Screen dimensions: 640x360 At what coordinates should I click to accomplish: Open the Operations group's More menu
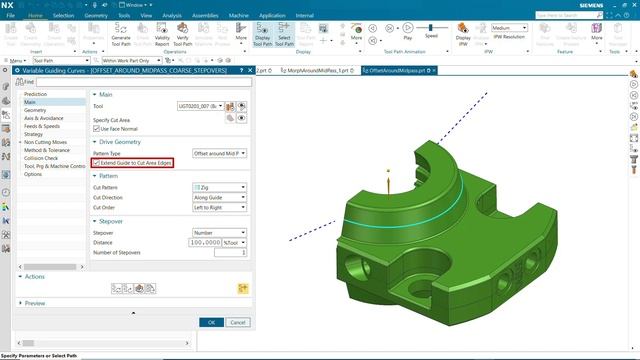pos(241,32)
